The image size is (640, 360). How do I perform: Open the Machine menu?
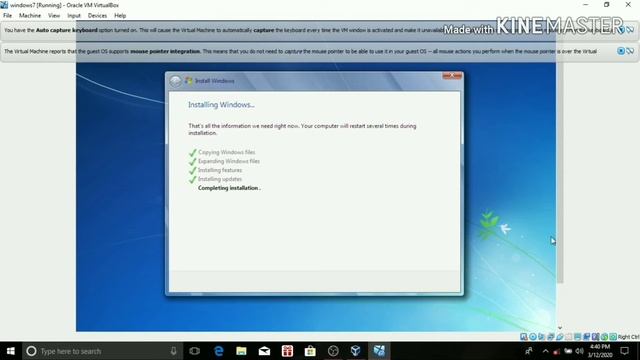30,16
